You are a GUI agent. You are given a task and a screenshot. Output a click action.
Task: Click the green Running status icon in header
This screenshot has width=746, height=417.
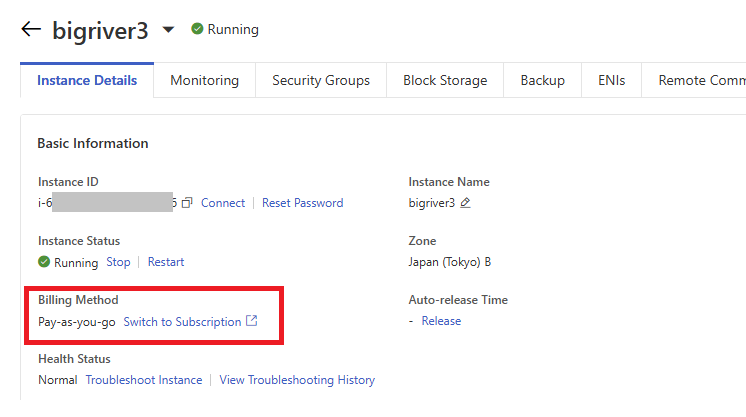pos(197,30)
